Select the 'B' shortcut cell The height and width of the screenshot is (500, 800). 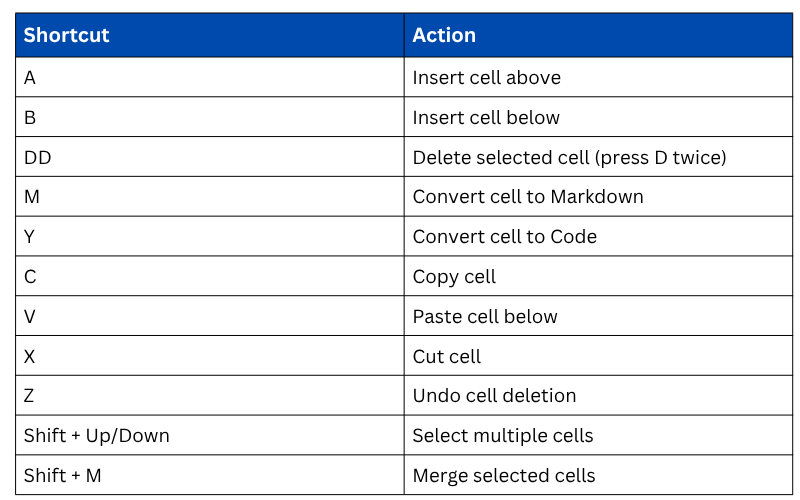(x=30, y=118)
